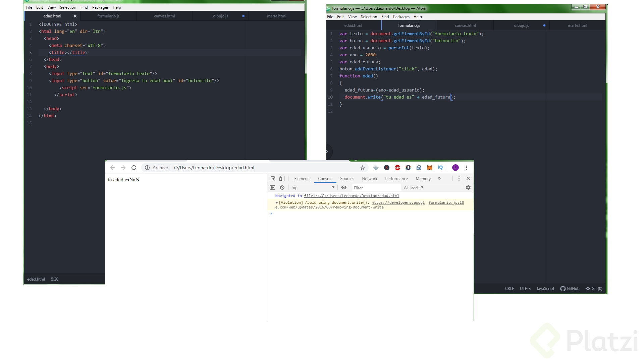Open the Find menu in right Atom
The width and height of the screenshot is (644, 362).
tap(385, 17)
